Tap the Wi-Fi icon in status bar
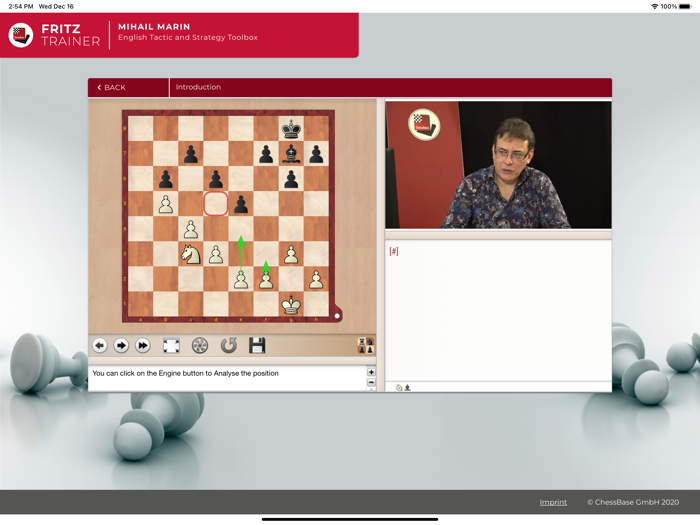The image size is (700, 525). pos(655,6)
